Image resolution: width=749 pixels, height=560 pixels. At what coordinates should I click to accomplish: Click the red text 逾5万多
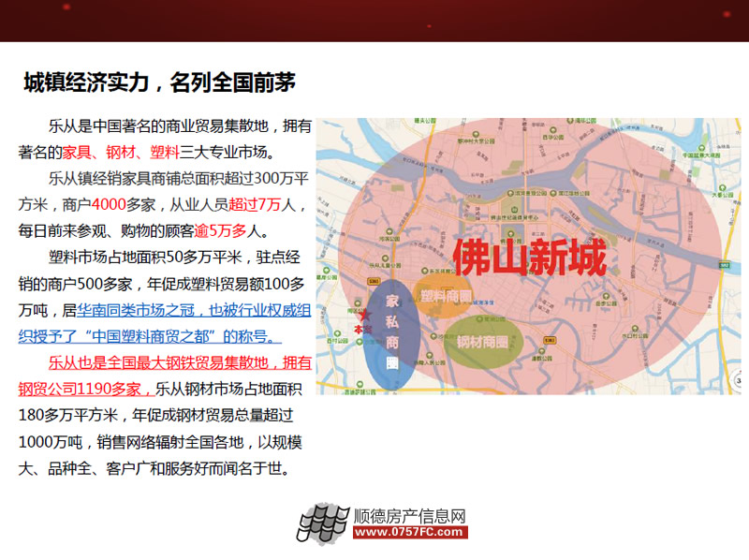[x=220, y=231]
